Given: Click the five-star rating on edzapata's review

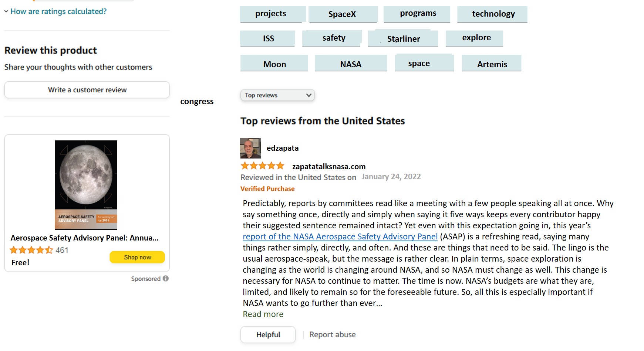Looking at the screenshot, I should click(x=262, y=166).
